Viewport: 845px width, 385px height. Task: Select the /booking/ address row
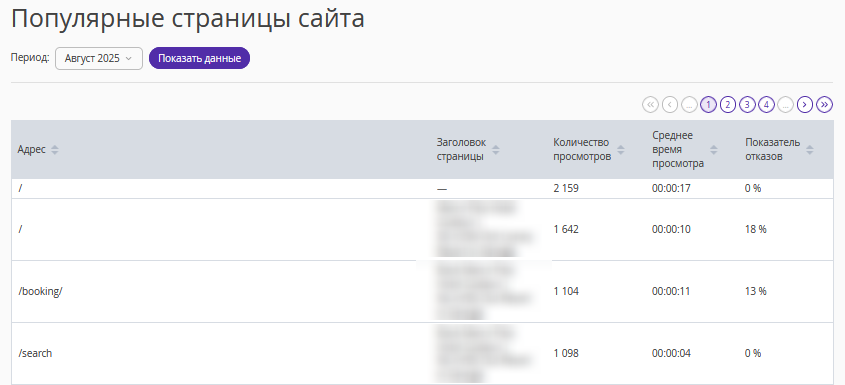(x=422, y=291)
